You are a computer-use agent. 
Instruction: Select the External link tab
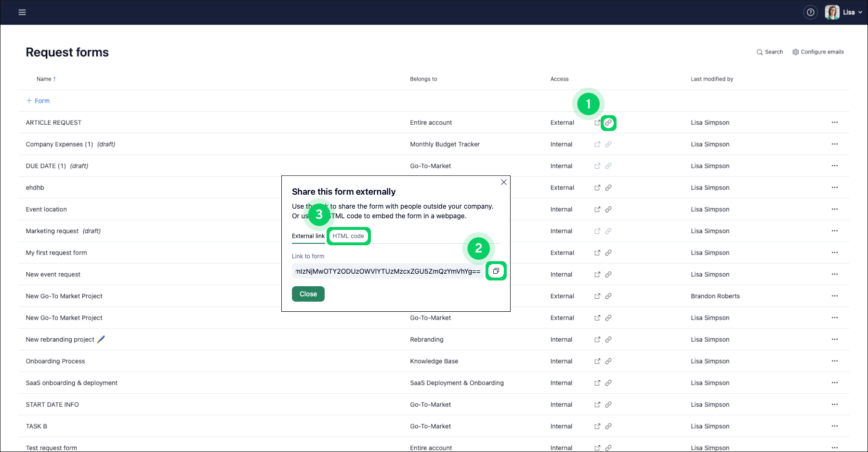(308, 236)
